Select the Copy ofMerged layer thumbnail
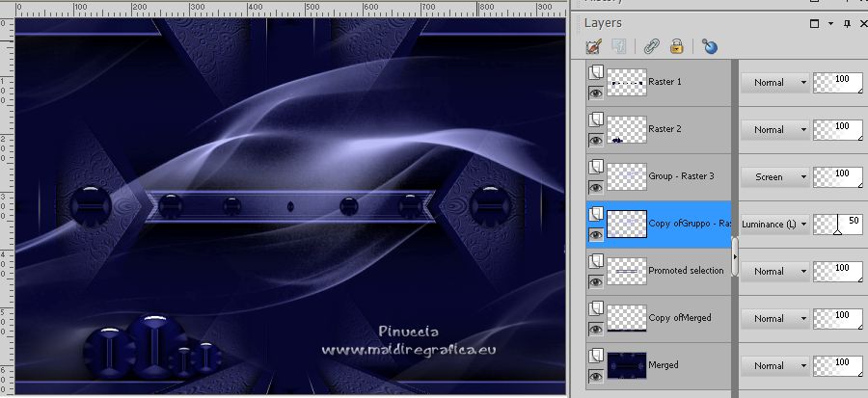868x398 pixels. (627, 318)
